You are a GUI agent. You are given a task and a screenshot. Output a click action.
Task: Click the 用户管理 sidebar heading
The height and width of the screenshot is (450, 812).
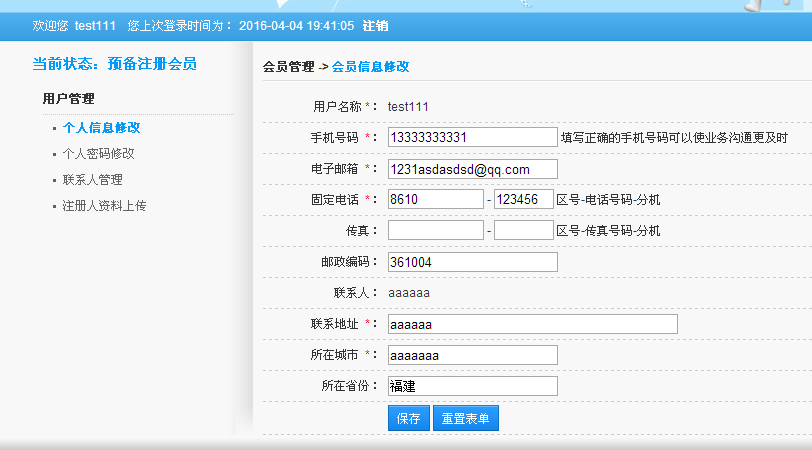tap(68, 98)
